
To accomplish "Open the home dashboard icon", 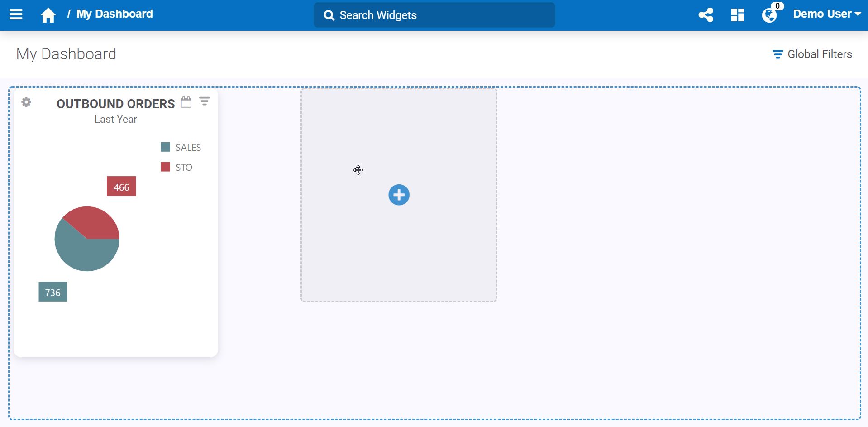I will [x=48, y=14].
